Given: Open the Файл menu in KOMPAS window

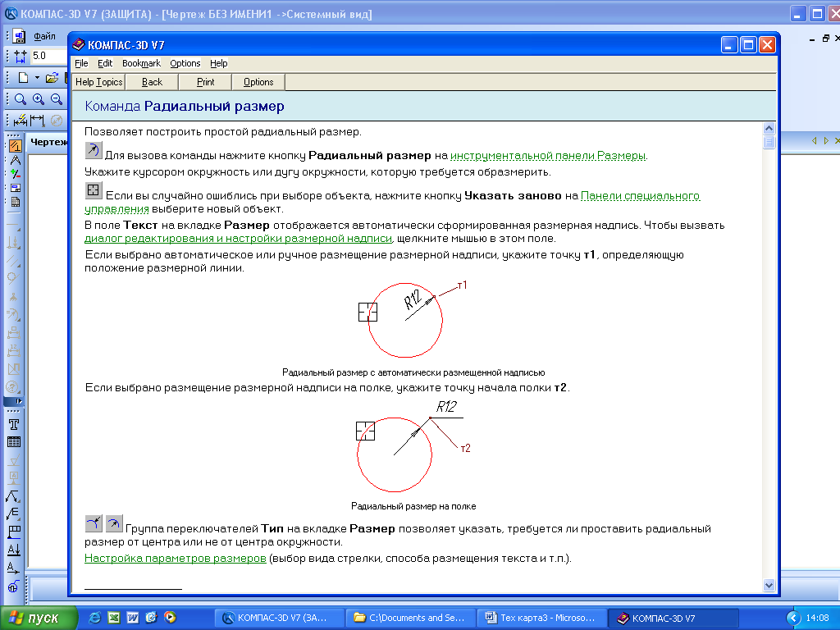Looking at the screenshot, I should (x=44, y=36).
